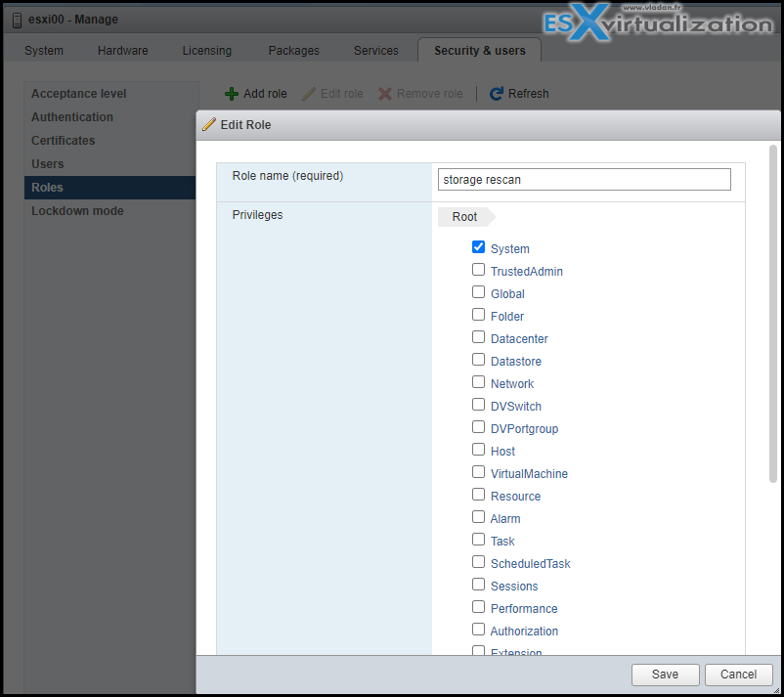Tick the Folder privilege checkbox

pos(478,315)
